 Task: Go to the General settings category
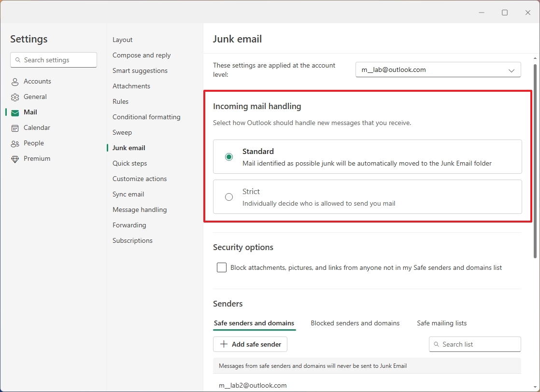pos(35,97)
